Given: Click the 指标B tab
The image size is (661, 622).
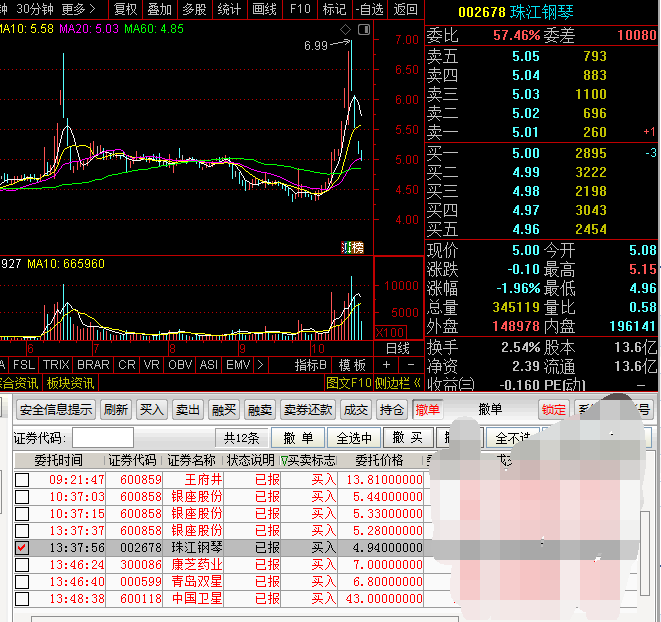Looking at the screenshot, I should click(x=310, y=365).
